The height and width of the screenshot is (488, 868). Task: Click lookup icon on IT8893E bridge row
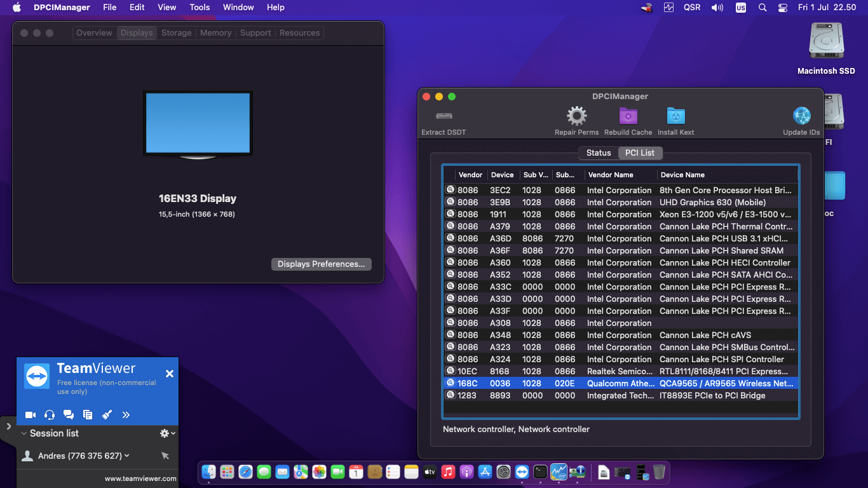tap(450, 395)
